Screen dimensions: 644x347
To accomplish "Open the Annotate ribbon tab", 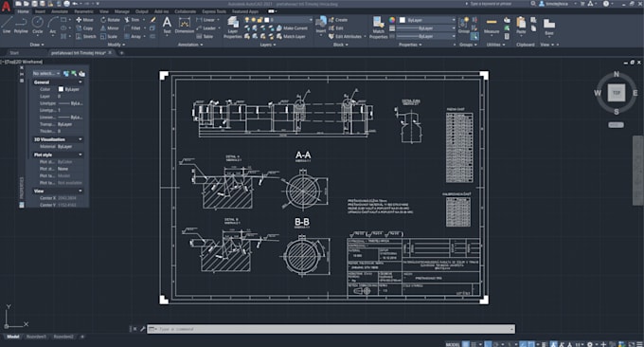I will 60,11.
